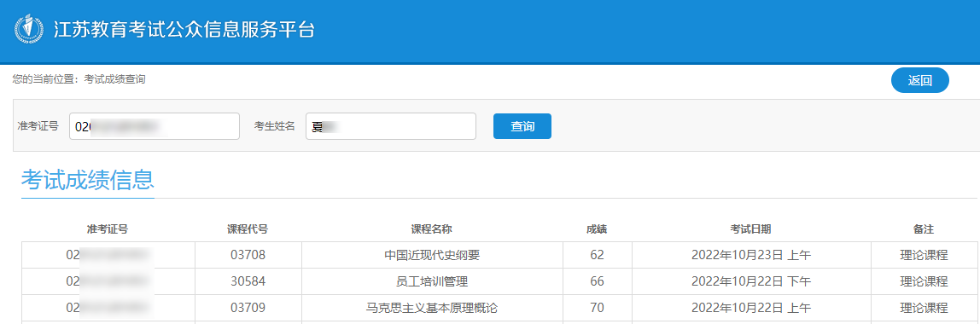Click 理论课程 remark in 03708 row
The image size is (980, 324).
point(925,255)
